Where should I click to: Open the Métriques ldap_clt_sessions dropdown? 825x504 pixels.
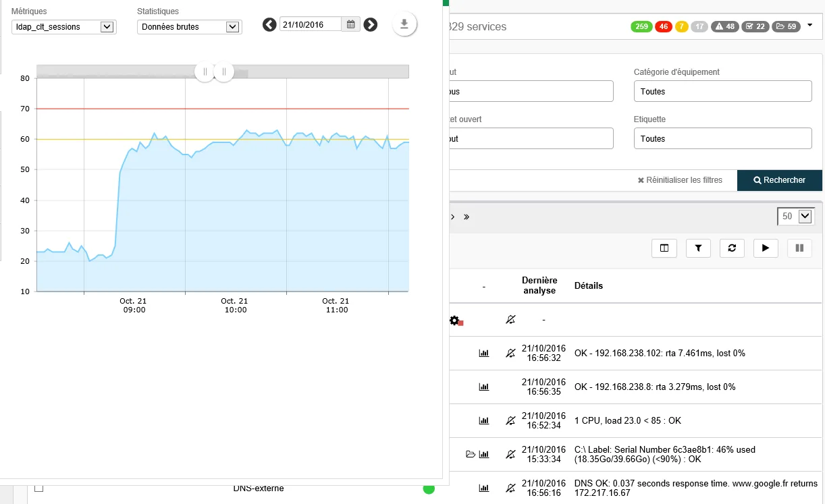coord(64,27)
